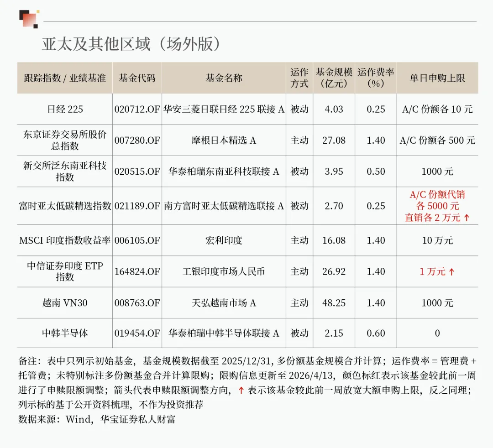Viewport: 493px width, 448px height.
Task: Select fund code 021189.OF
Action: pos(137,206)
